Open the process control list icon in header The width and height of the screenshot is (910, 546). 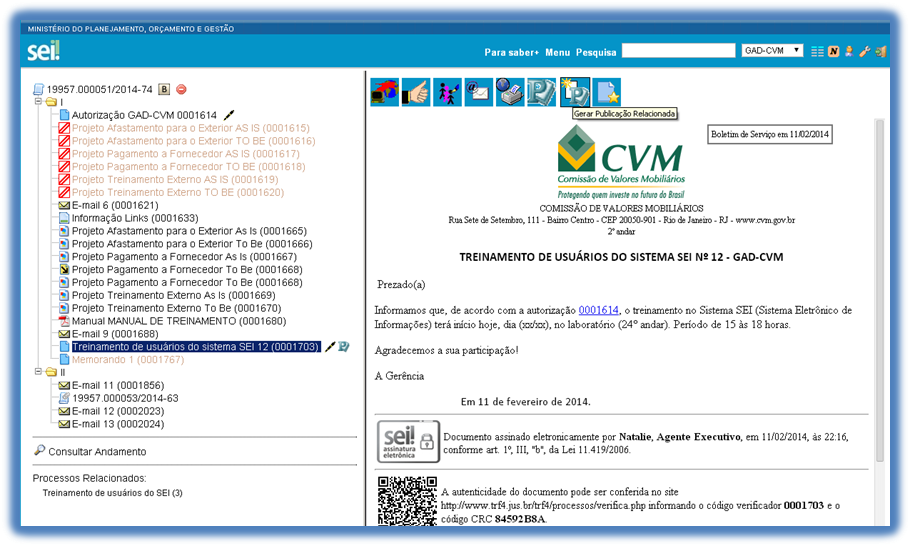pos(817,52)
